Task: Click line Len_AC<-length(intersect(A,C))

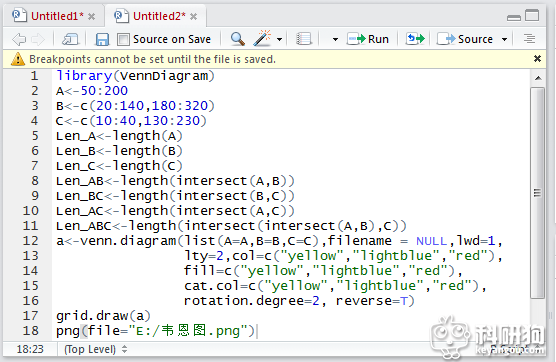Action: [x=175, y=211]
